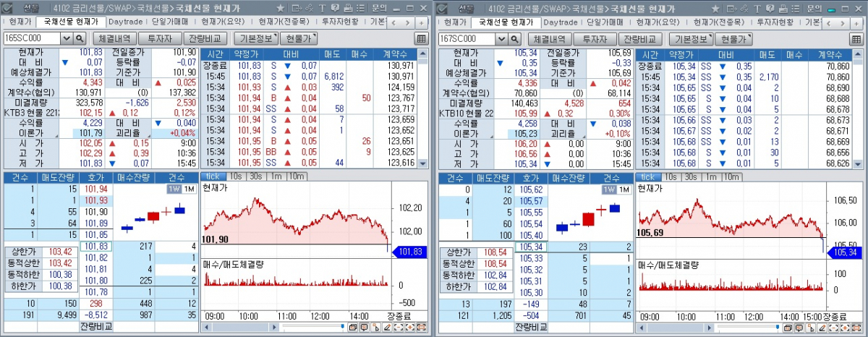
Task: Click comment bubble icon under left chart
Action: [x=365, y=327]
